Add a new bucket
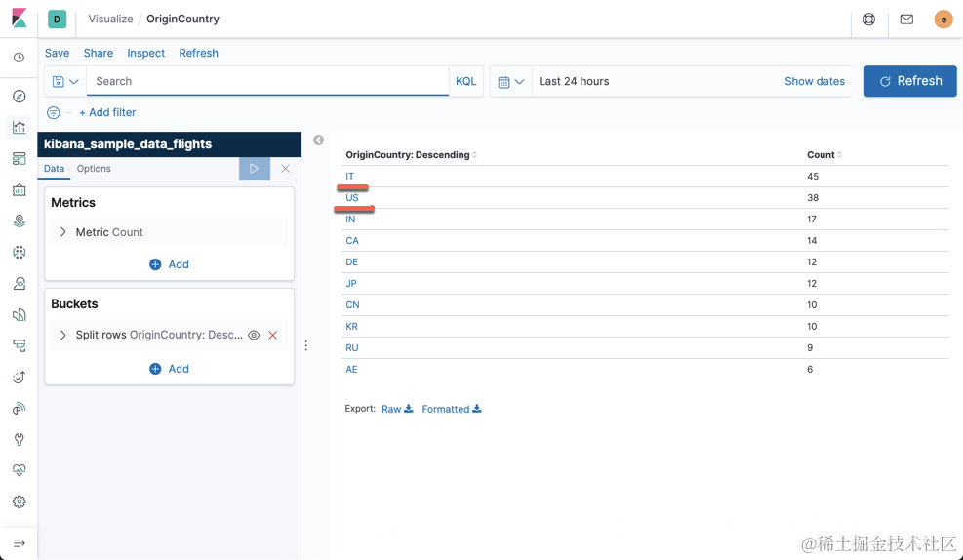 coord(170,369)
